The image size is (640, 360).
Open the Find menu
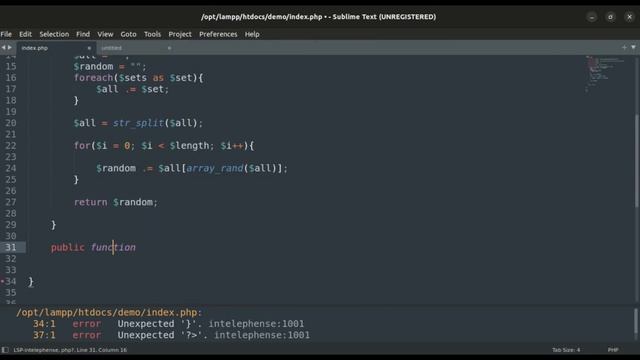click(x=83, y=34)
